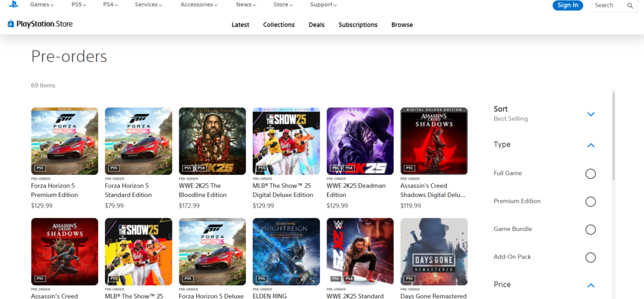Viewport: 644px width, 299px height.
Task: Collapse the Type filter section
Action: [x=591, y=145]
